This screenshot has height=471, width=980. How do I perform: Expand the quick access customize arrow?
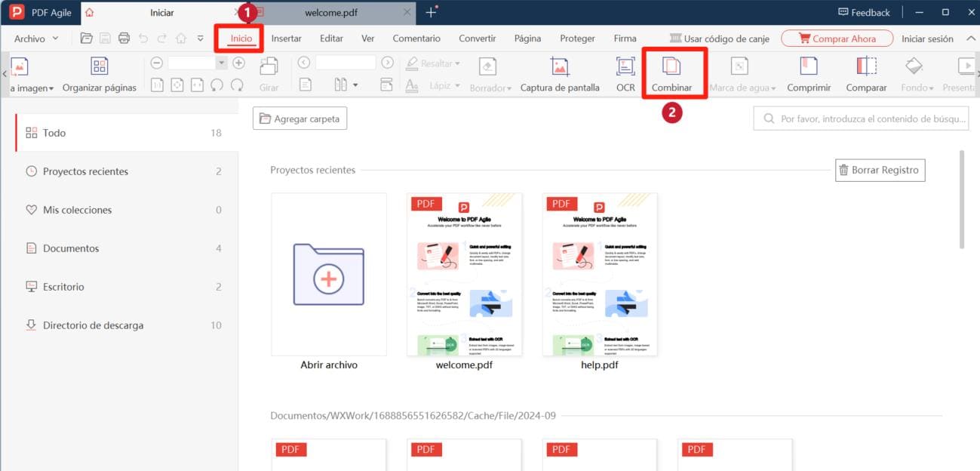point(200,38)
